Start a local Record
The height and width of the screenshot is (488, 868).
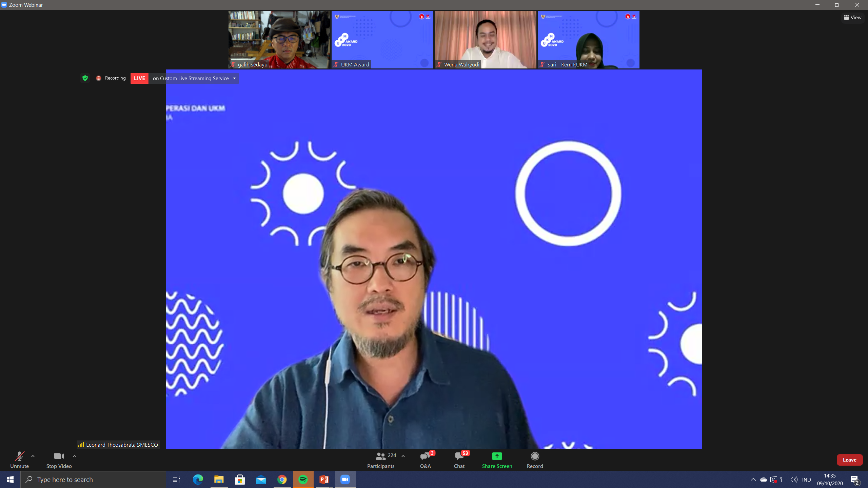534,460
